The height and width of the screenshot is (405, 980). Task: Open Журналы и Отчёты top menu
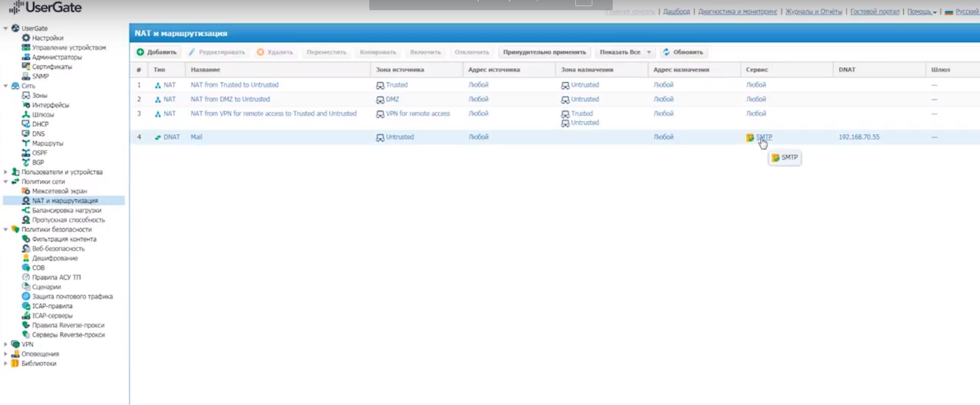point(814,11)
